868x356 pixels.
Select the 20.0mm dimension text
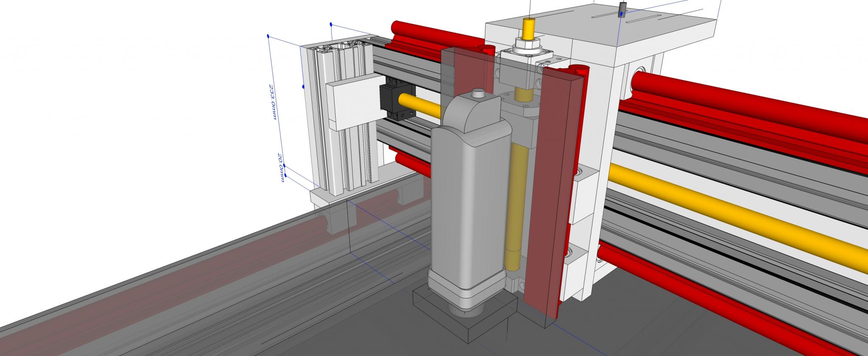coord(281,168)
